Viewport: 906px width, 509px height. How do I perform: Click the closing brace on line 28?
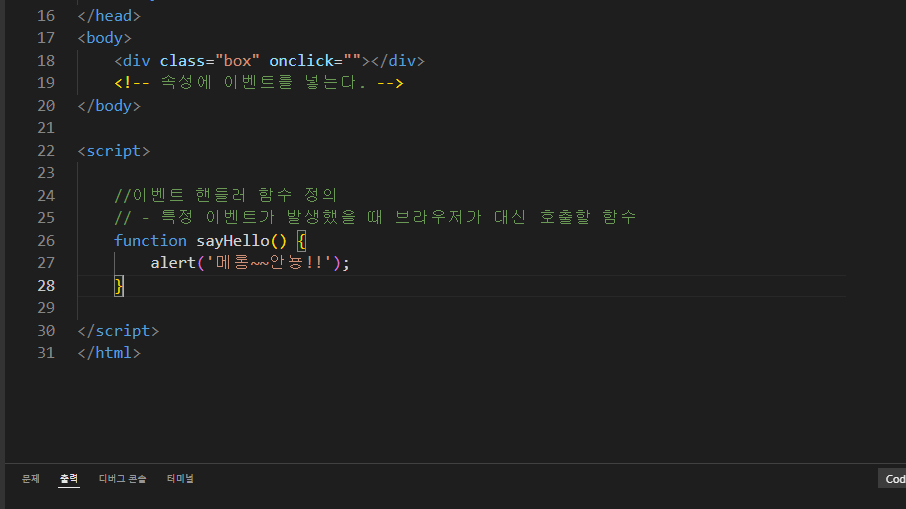(x=119, y=285)
